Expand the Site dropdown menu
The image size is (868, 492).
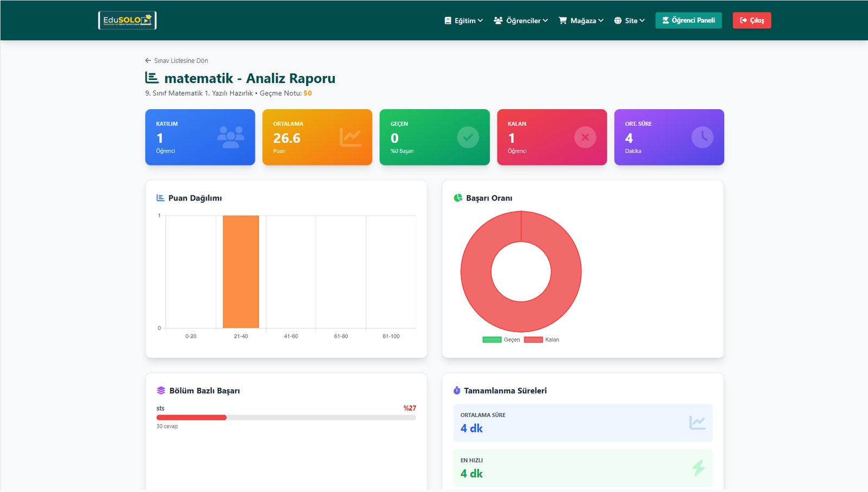[629, 21]
